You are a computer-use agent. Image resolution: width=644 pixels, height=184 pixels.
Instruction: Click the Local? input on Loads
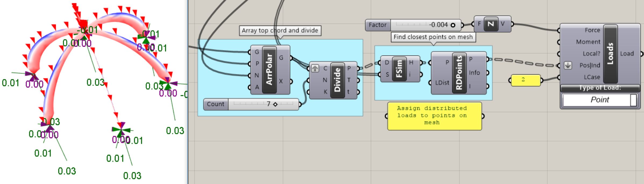pyautogui.click(x=591, y=54)
